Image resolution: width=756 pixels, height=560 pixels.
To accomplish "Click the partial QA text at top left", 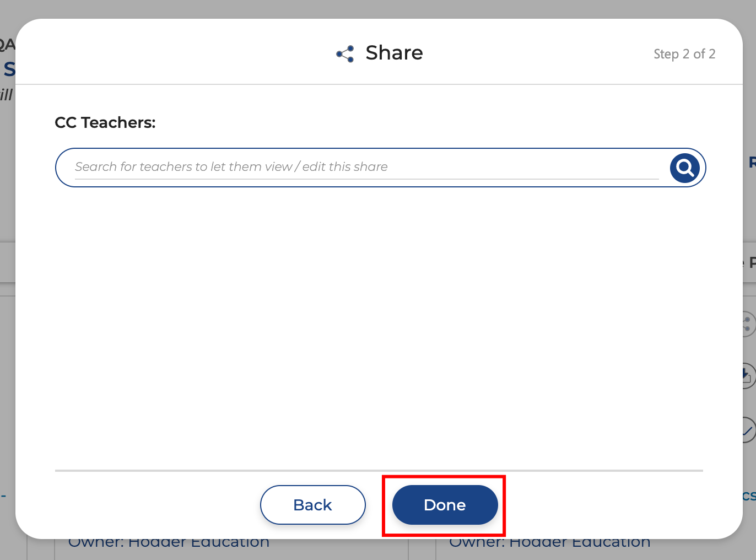I will click(x=7, y=45).
